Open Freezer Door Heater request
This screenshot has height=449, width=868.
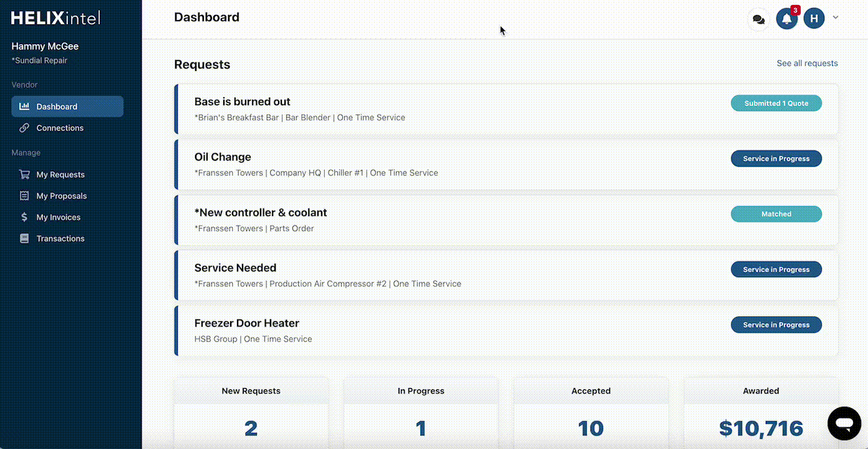247,323
